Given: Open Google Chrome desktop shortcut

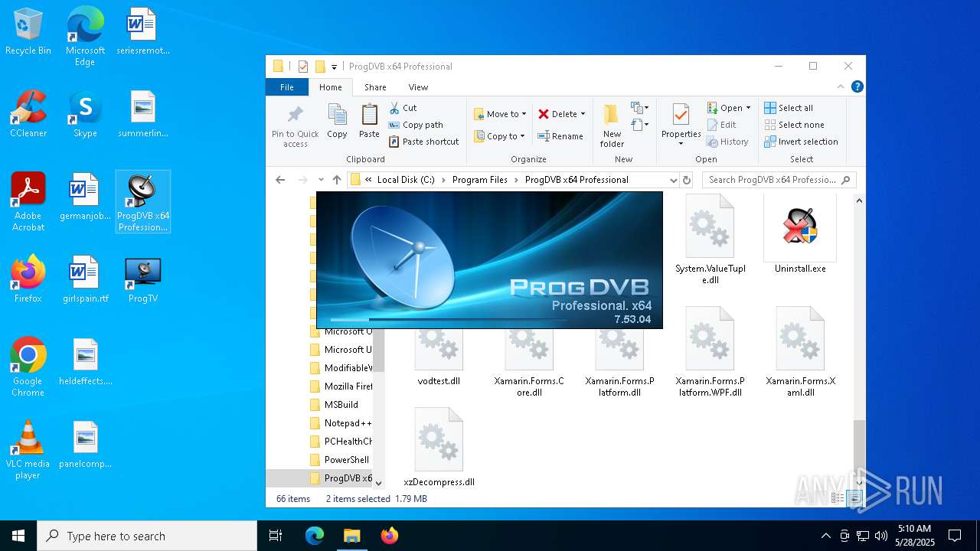Looking at the screenshot, I should tap(28, 367).
